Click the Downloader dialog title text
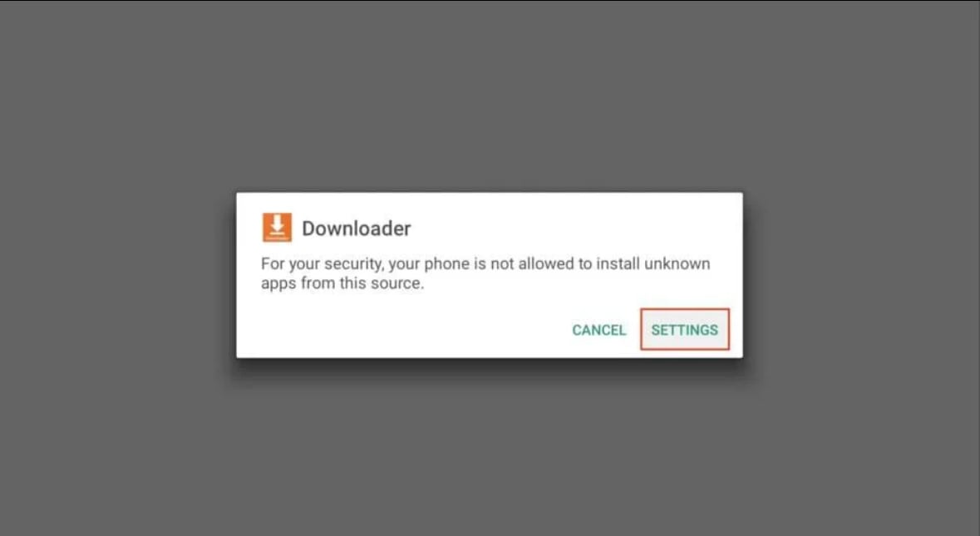 tap(357, 229)
